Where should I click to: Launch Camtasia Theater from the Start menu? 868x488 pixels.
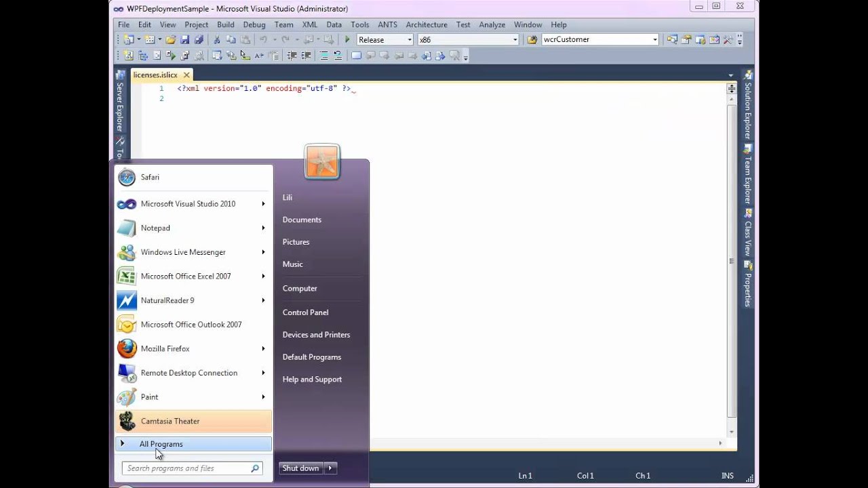193,421
